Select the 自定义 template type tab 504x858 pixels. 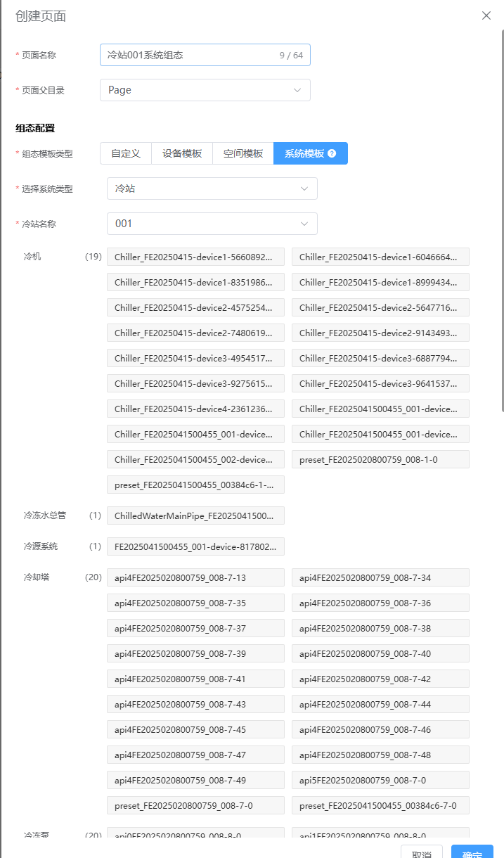click(x=126, y=153)
